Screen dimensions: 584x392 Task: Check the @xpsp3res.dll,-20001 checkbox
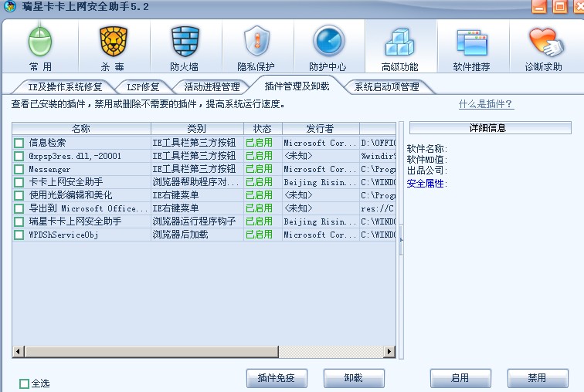coord(19,156)
